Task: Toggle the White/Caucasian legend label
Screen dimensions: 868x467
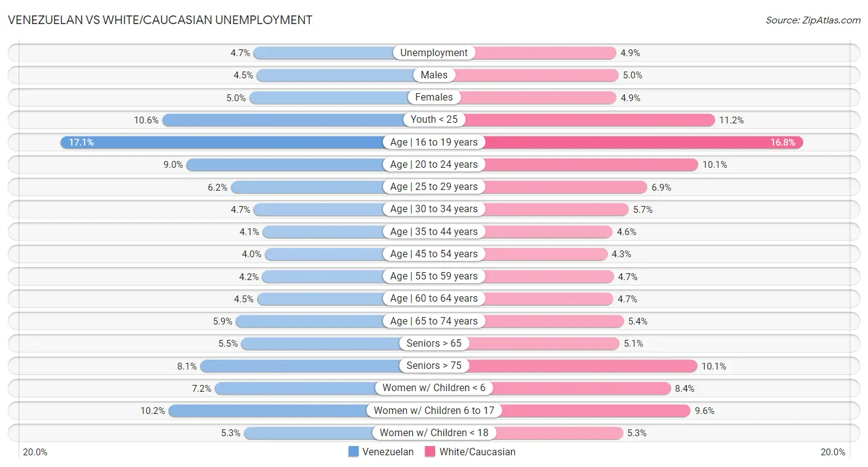Action: (477, 452)
